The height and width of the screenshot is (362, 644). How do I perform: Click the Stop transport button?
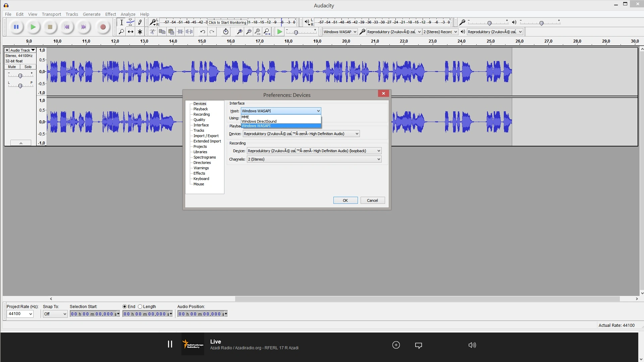point(50,27)
